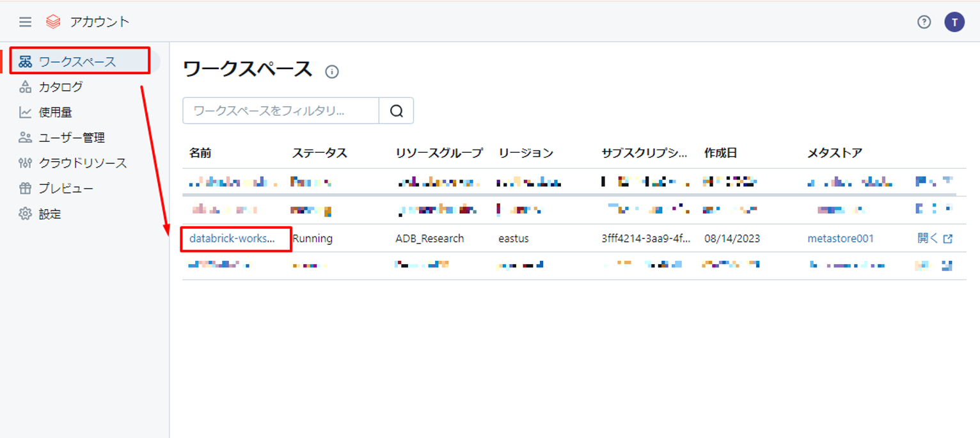Click the 使用量 chart icon
The height and width of the screenshot is (438, 980).
tap(26, 113)
